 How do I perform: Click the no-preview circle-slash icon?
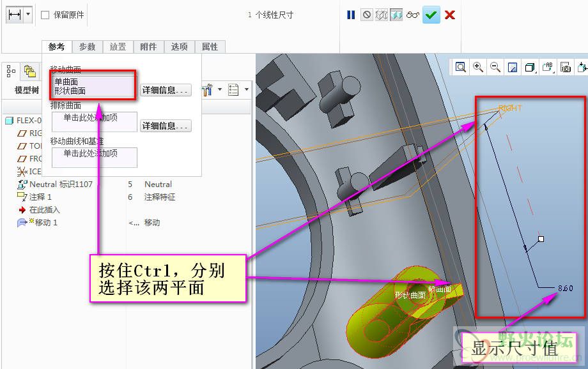(367, 15)
